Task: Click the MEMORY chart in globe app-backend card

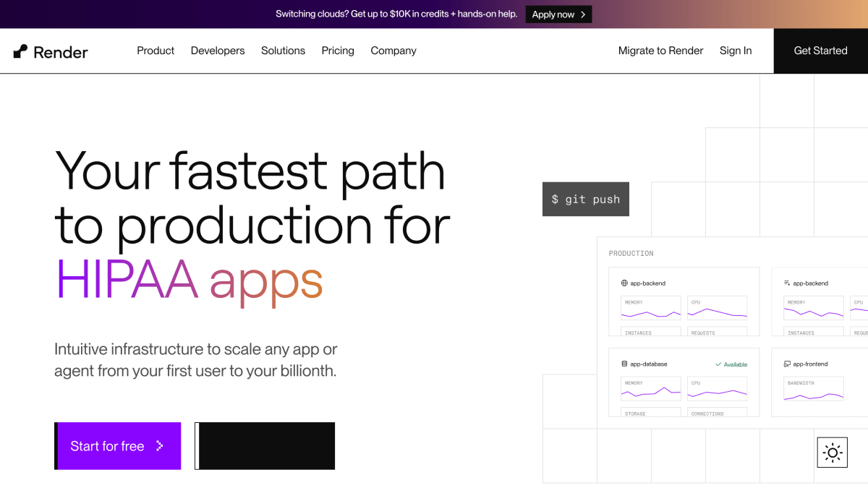Action: pyautogui.click(x=651, y=308)
